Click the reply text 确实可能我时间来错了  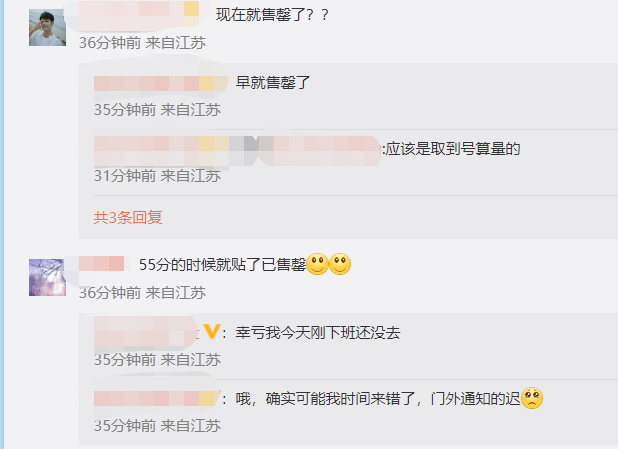pos(341,399)
